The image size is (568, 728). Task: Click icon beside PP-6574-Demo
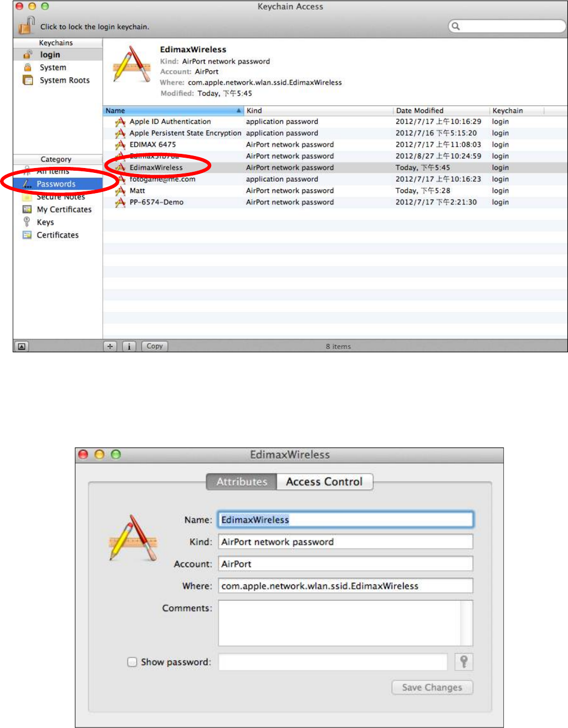tap(120, 202)
